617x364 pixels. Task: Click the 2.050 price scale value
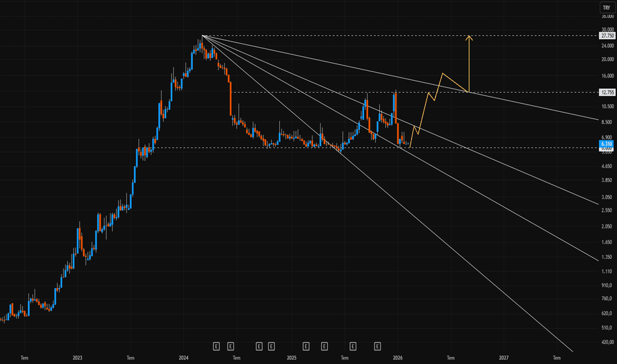coord(608,226)
